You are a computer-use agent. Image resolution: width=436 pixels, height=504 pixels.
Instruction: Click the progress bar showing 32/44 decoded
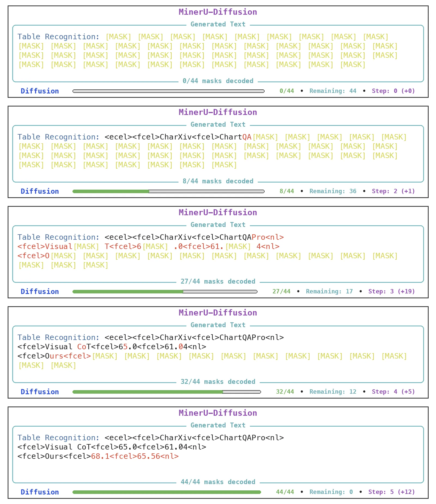167,392
